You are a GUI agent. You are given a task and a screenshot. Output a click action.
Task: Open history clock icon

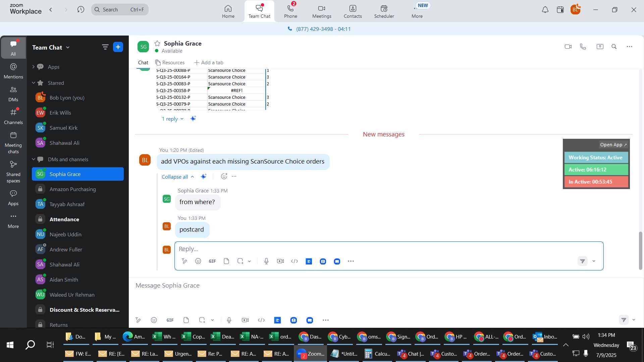[80, 9]
